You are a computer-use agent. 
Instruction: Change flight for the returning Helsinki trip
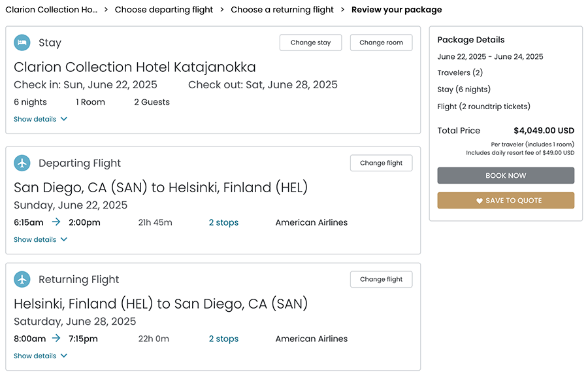click(381, 279)
